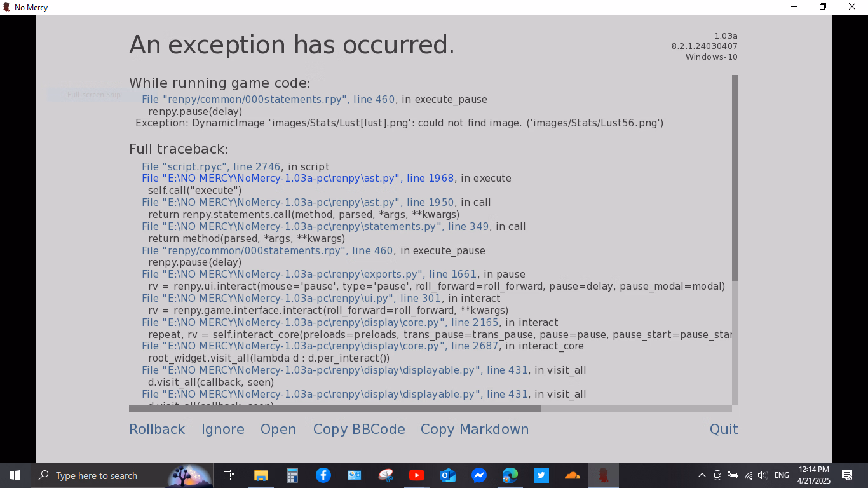This screenshot has height=488, width=868.
Task: Open the statements.py line 349 link
Action: 315,227
